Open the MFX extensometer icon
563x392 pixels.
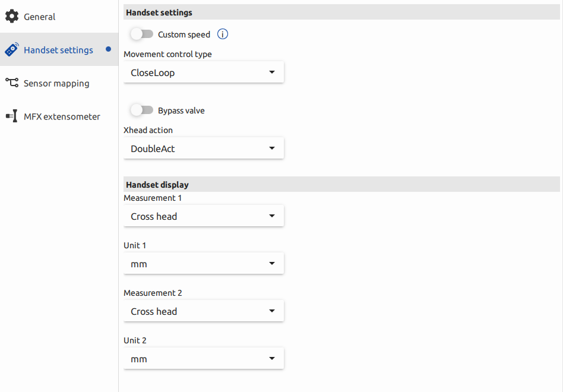12,116
